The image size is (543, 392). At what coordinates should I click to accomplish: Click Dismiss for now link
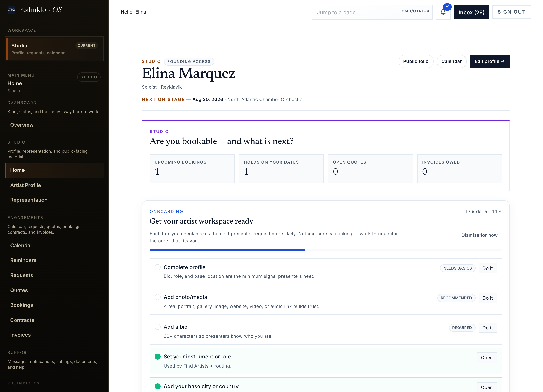tap(479, 235)
